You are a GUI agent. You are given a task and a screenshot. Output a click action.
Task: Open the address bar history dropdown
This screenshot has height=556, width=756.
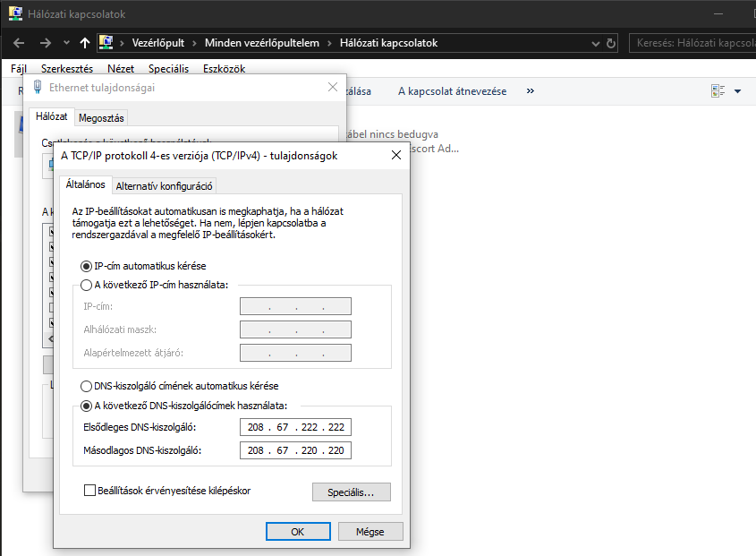597,43
